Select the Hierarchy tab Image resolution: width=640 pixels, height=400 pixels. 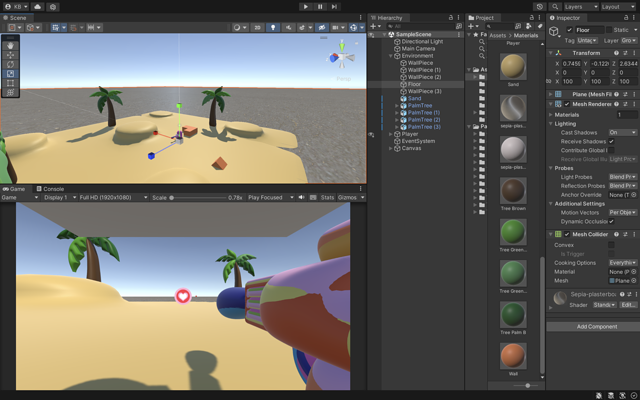386,18
